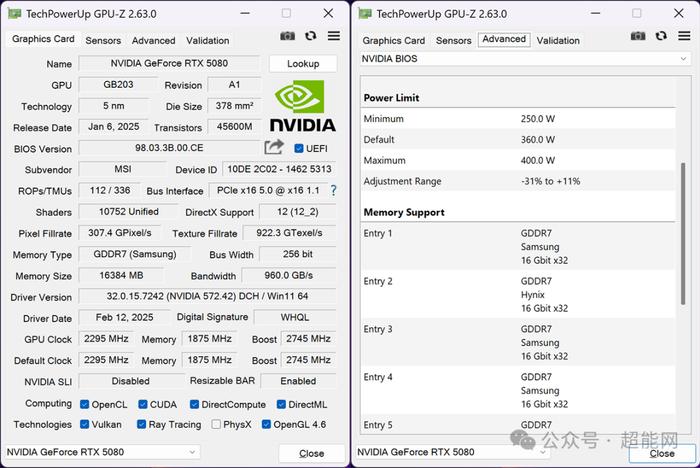Toggle the OpenGL 4.6 checkbox

coord(266,424)
